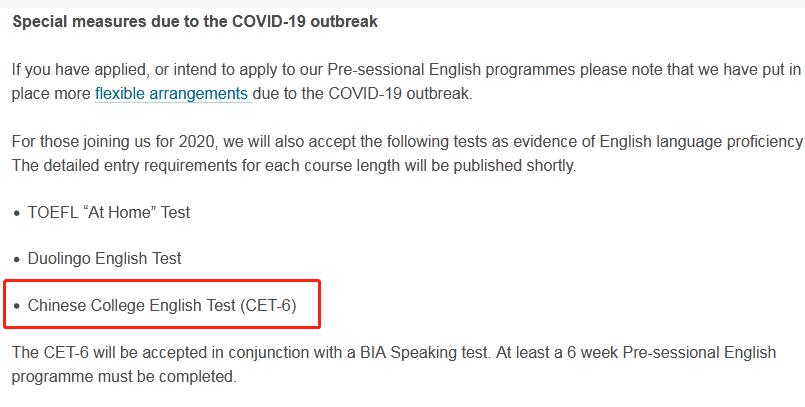Open the "flexible arrangements" link
The height and width of the screenshot is (407, 805).
tap(172, 94)
